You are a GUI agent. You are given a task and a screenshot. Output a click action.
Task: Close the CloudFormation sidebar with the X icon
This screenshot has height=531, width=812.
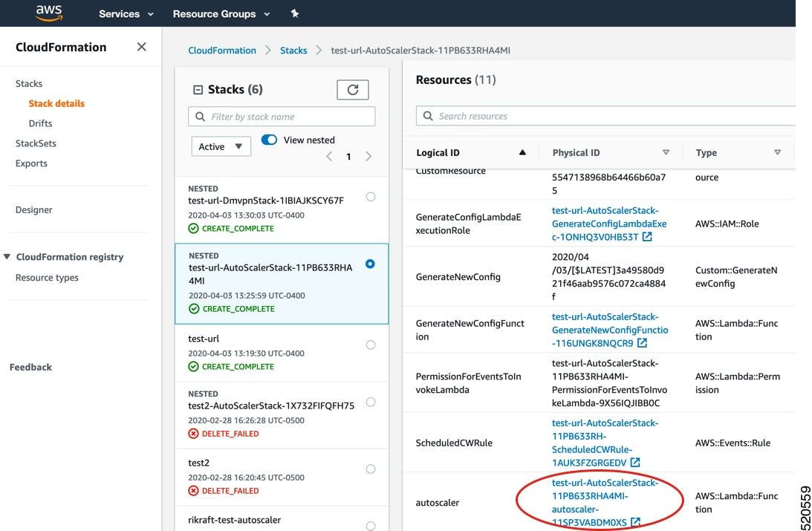pyautogui.click(x=141, y=46)
